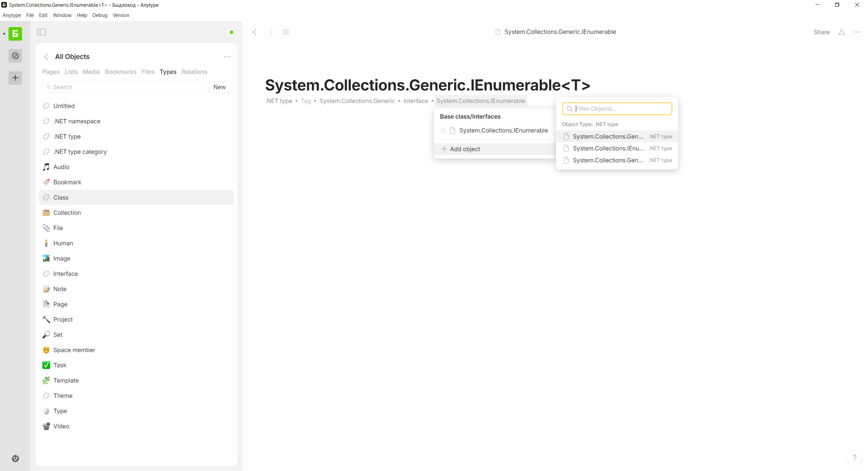This screenshot has height=471, width=868.
Task: Open the green Б space icon
Action: pyautogui.click(x=15, y=34)
